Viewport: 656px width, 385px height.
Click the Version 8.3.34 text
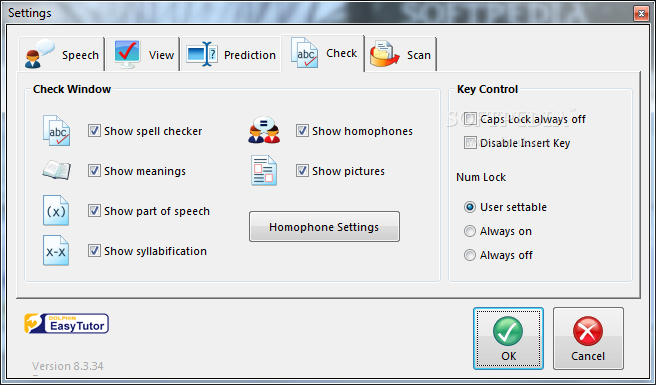tap(68, 366)
